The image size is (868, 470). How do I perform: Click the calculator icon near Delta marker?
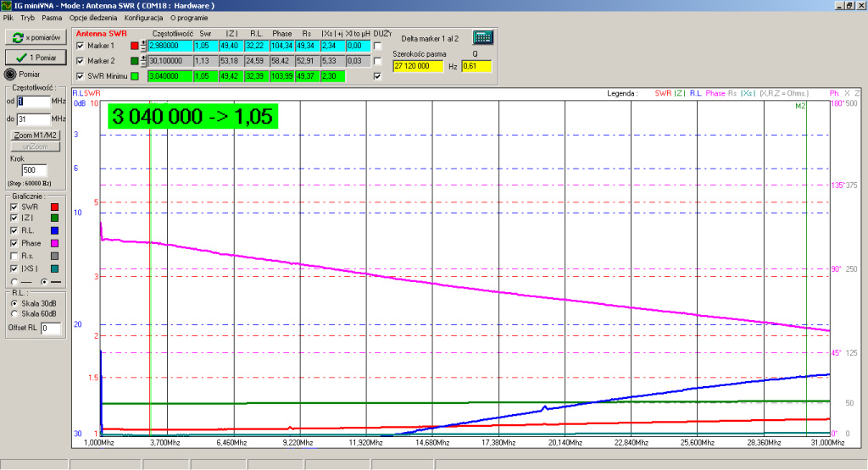(x=483, y=38)
